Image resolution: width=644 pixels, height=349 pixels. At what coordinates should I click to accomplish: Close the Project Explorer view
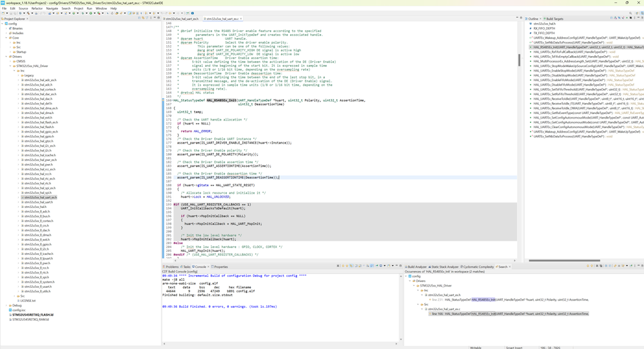27,19
